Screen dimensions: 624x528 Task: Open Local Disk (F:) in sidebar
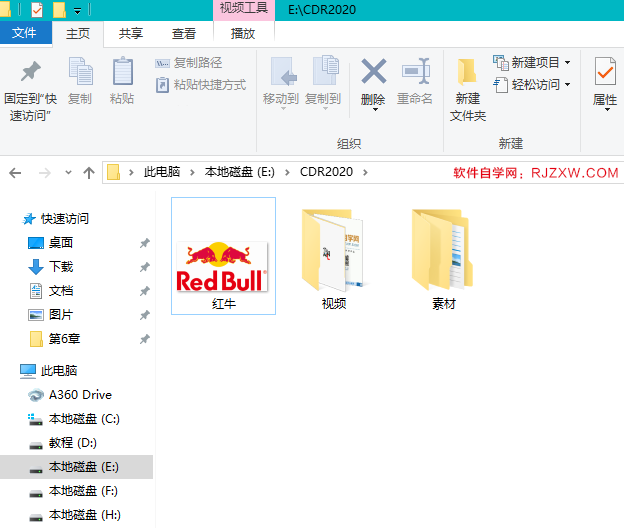pos(74,491)
